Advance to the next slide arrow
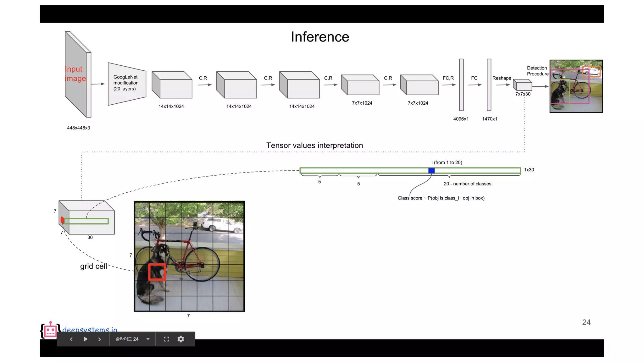 [99, 339]
